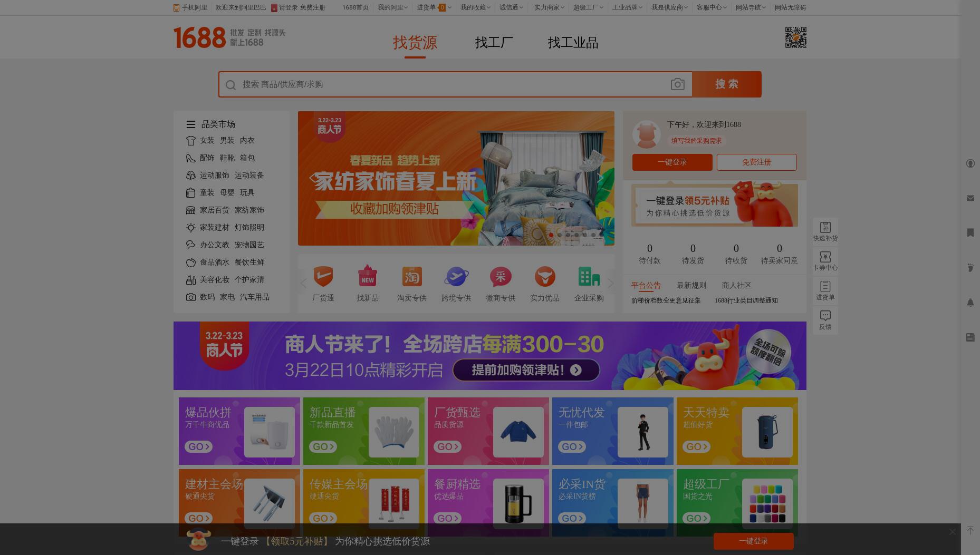Click 一键登录 button in bottom bar

[x=754, y=541]
